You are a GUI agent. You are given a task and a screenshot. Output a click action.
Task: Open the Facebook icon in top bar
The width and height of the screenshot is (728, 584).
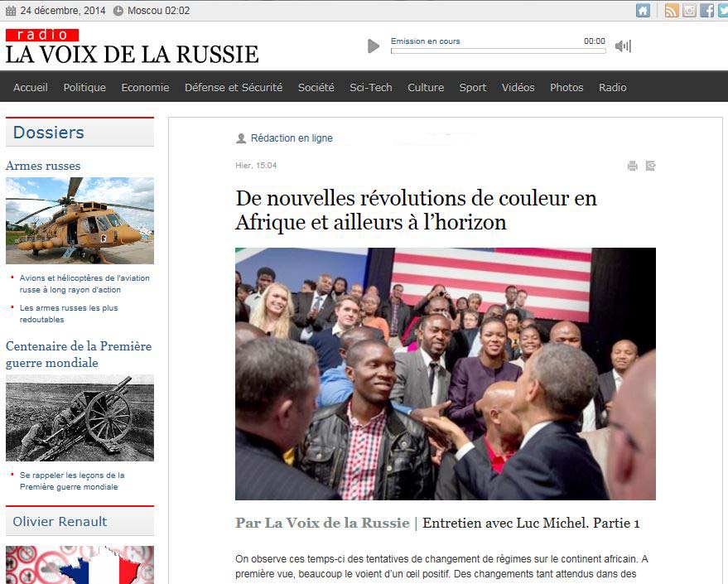[x=706, y=10]
